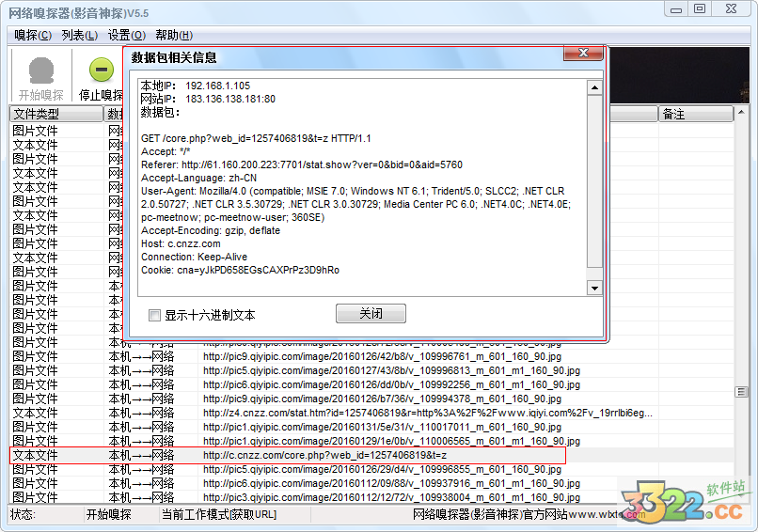Select row with v_109996855 image URL
The height and width of the screenshot is (532, 758).
371,469
